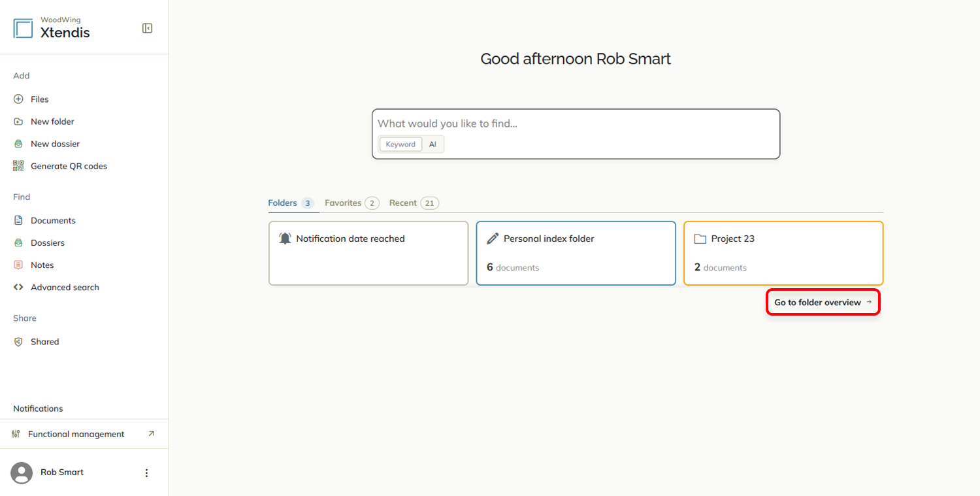The width and height of the screenshot is (980, 496).
Task: Click the Advanced search code icon
Action: (x=18, y=287)
